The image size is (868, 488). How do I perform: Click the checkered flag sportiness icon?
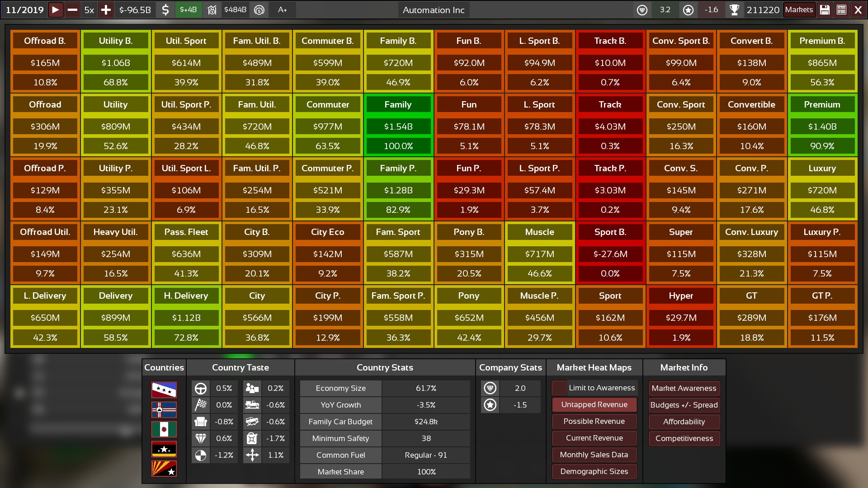[201, 405]
